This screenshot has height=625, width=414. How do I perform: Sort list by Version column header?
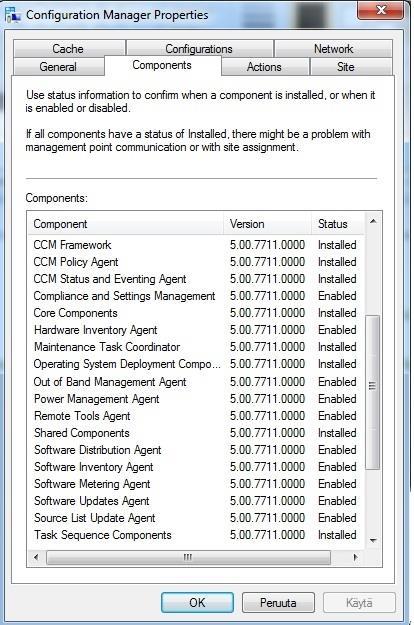pyautogui.click(x=267, y=224)
